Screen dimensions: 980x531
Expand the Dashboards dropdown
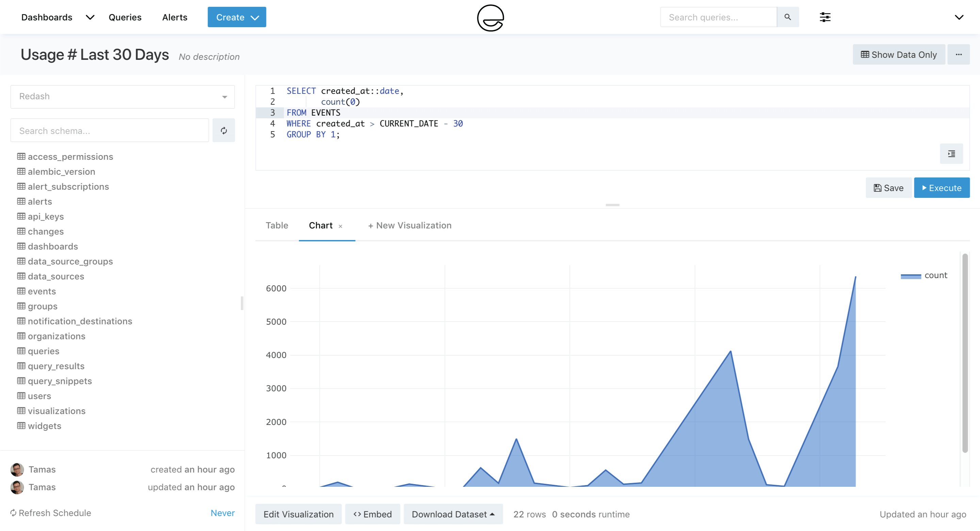(90, 17)
